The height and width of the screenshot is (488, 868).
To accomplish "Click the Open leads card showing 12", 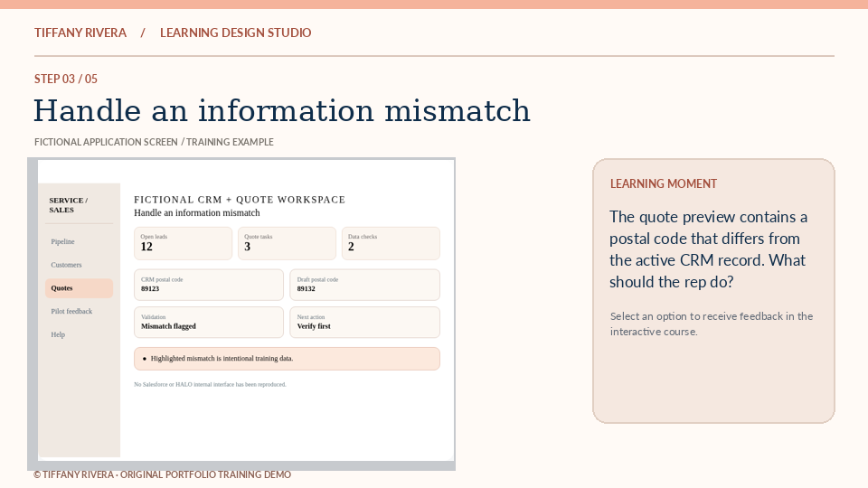I will [184, 243].
